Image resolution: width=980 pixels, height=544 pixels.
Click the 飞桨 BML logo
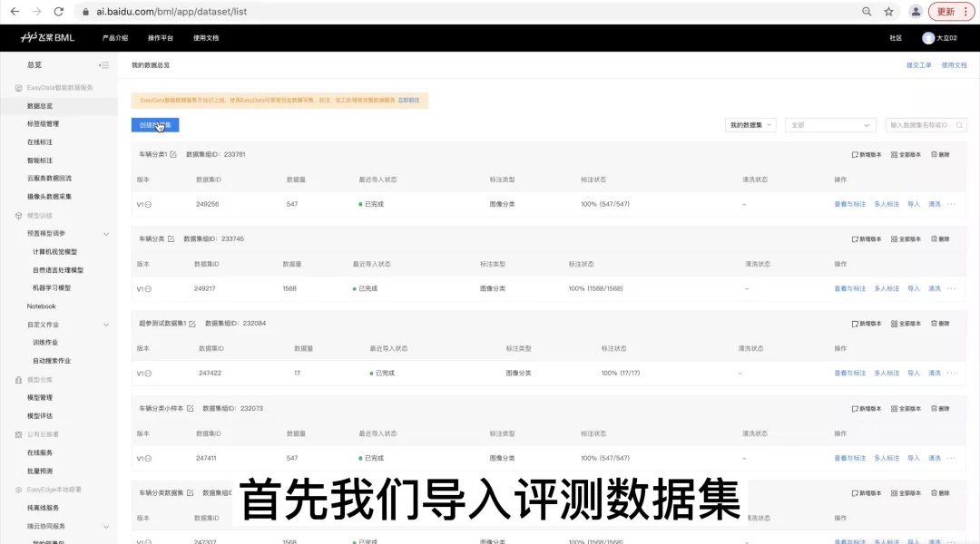pos(47,37)
